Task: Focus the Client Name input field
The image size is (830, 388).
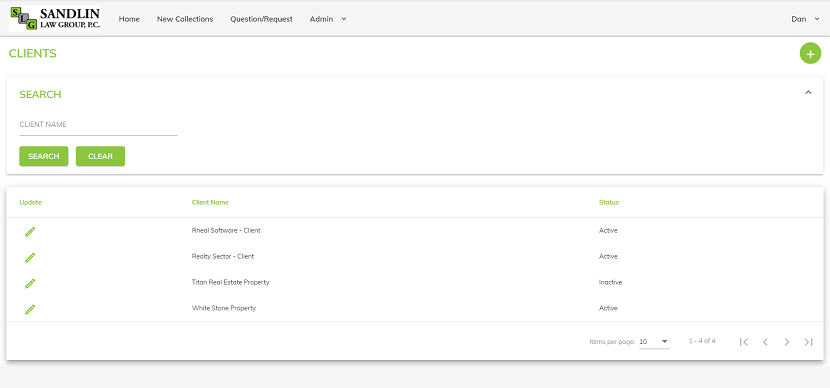Action: tap(98, 125)
